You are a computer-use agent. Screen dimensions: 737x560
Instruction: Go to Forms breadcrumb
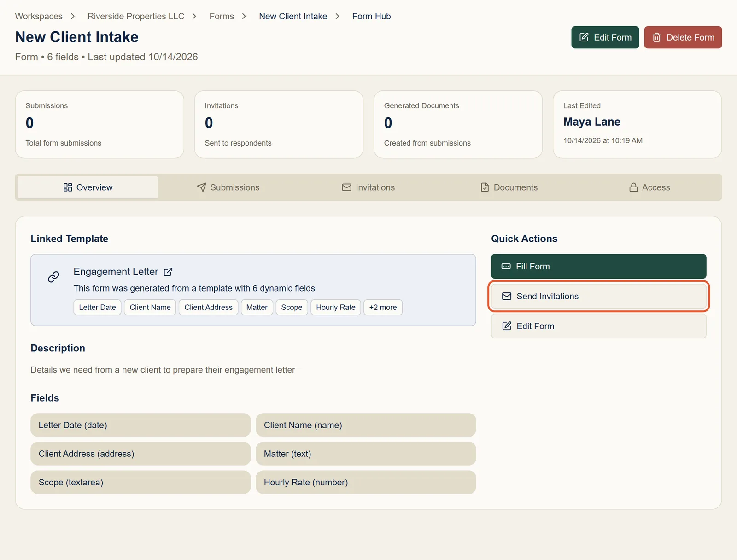[222, 16]
